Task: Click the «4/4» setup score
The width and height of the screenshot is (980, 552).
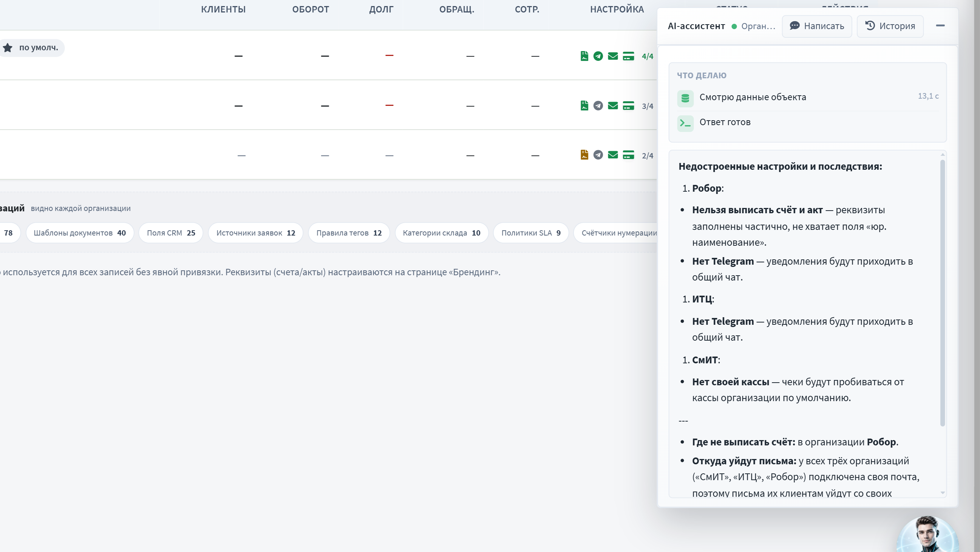Action: coord(648,56)
